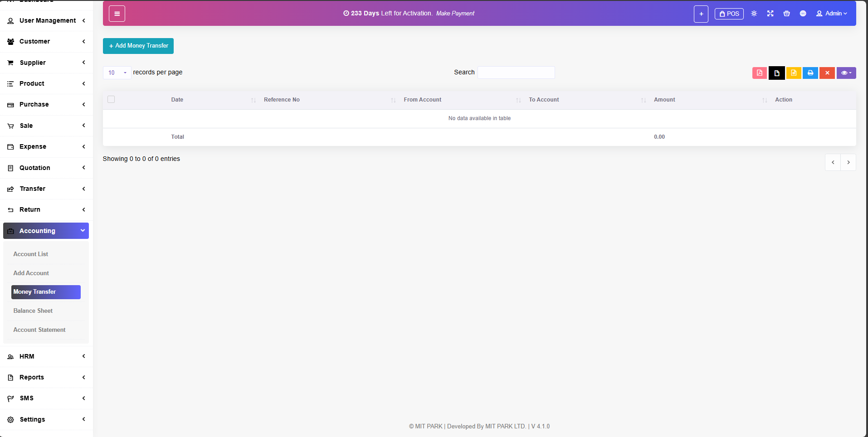This screenshot has width=868, height=437.
Task: Toggle the hamburger sidebar menu button
Action: 117,14
